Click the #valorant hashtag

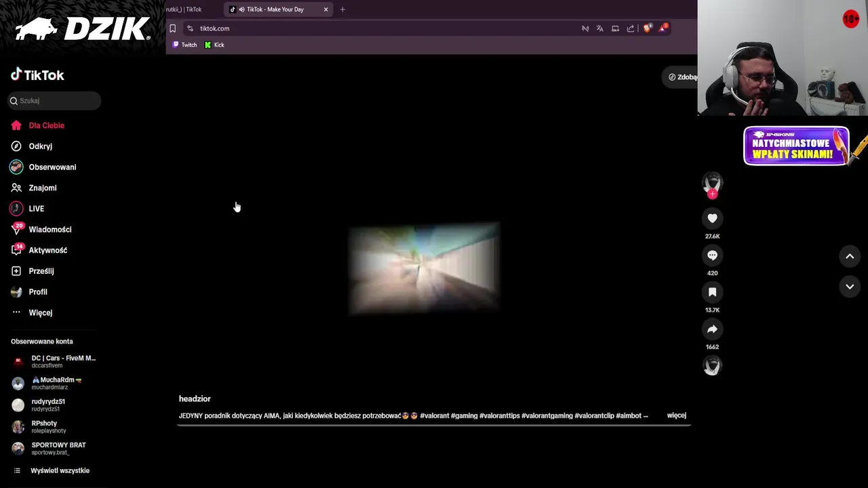[434, 415]
